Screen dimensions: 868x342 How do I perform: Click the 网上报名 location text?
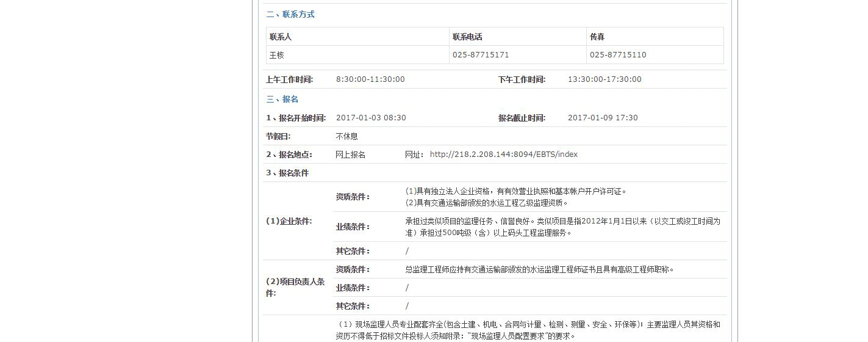point(351,155)
